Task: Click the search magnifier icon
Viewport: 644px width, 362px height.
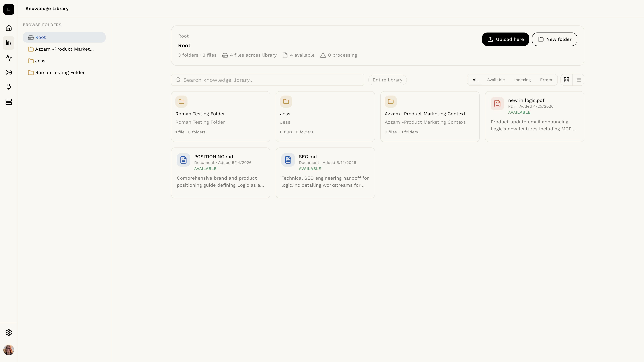Action: (178, 80)
